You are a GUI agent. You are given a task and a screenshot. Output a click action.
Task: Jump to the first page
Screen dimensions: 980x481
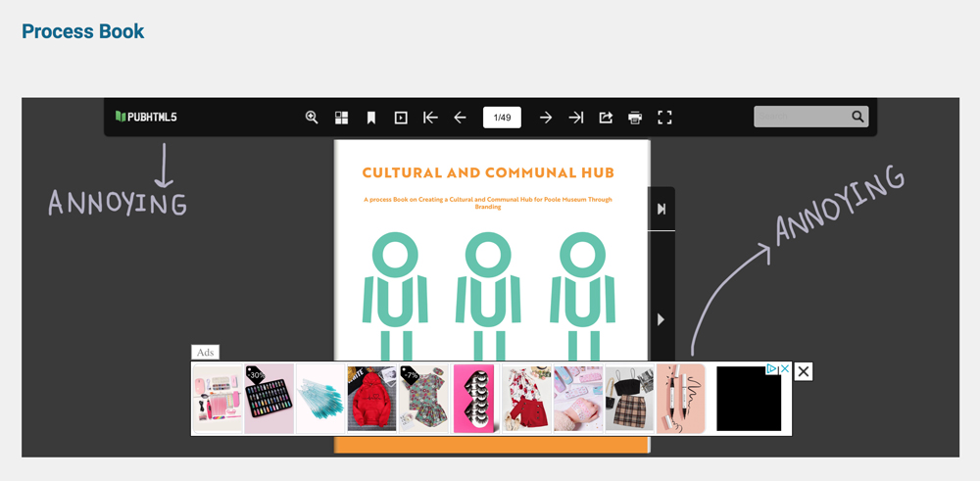[430, 118]
